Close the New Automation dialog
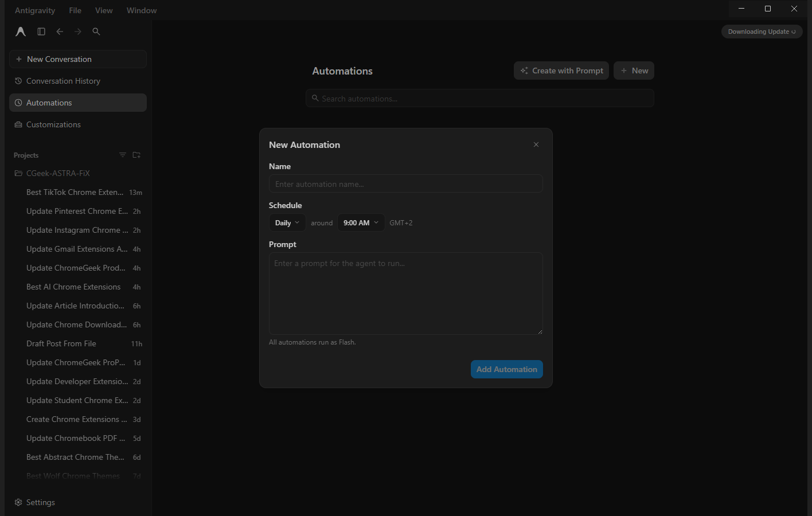 pos(536,144)
